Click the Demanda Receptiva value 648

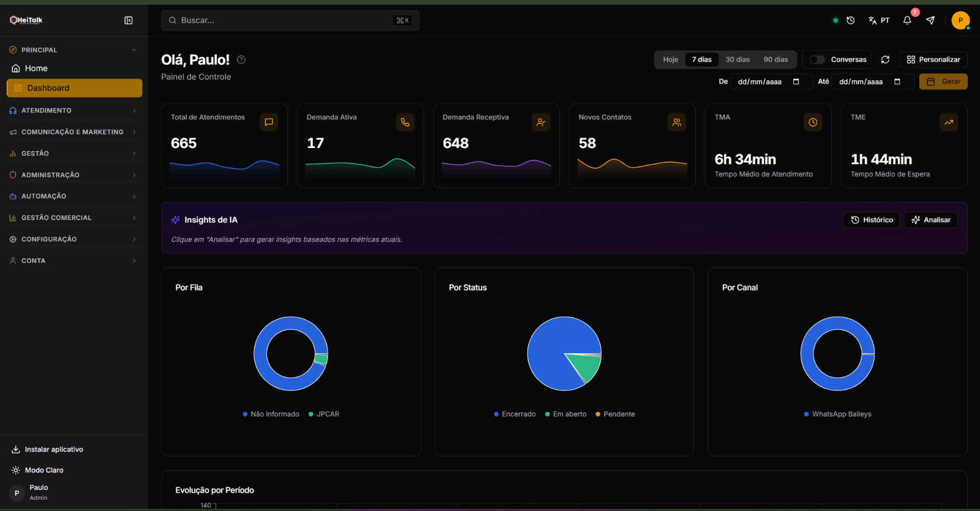point(456,143)
